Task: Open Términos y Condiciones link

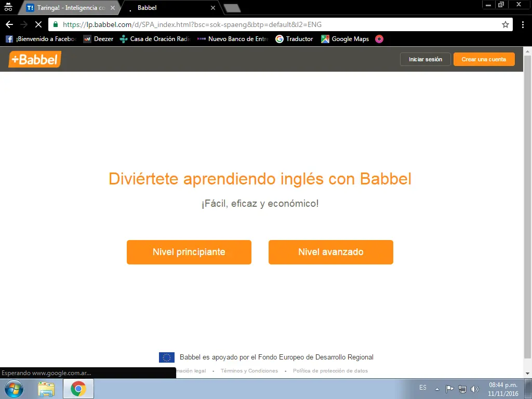Action: coord(249,371)
